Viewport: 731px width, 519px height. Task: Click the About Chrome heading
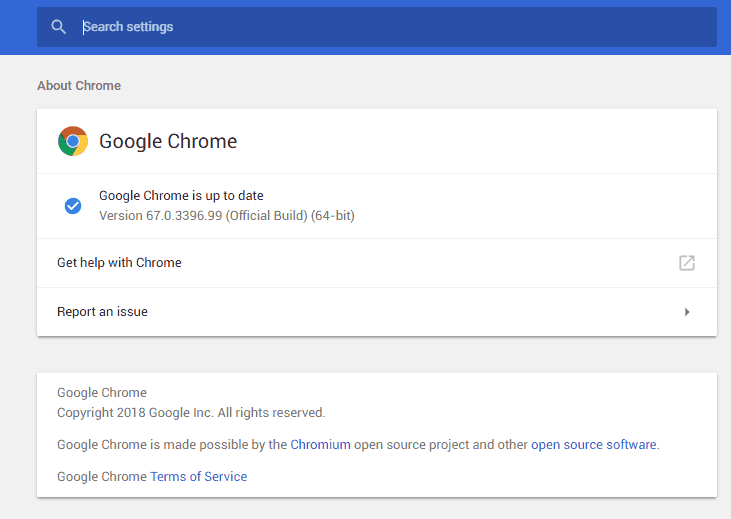tap(79, 86)
